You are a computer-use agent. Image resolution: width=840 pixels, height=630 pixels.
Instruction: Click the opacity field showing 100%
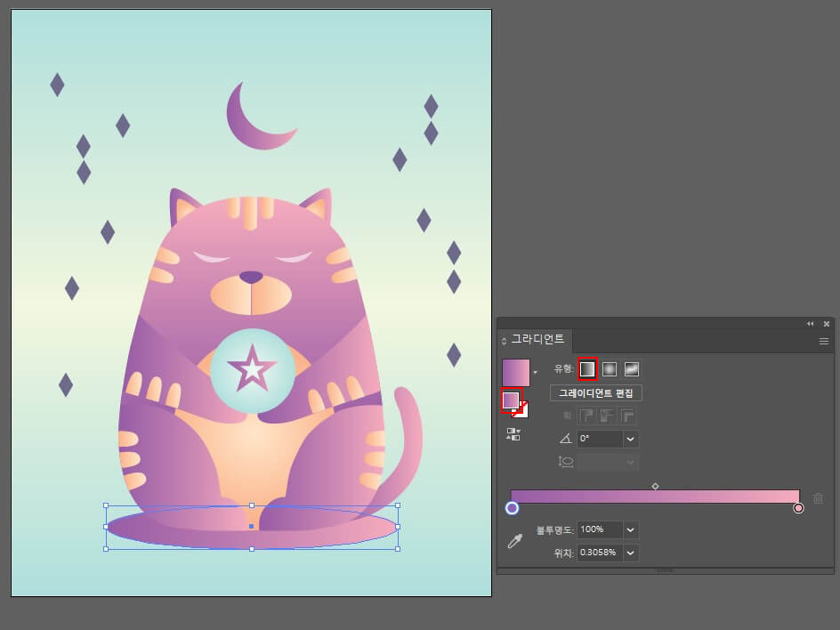600,529
